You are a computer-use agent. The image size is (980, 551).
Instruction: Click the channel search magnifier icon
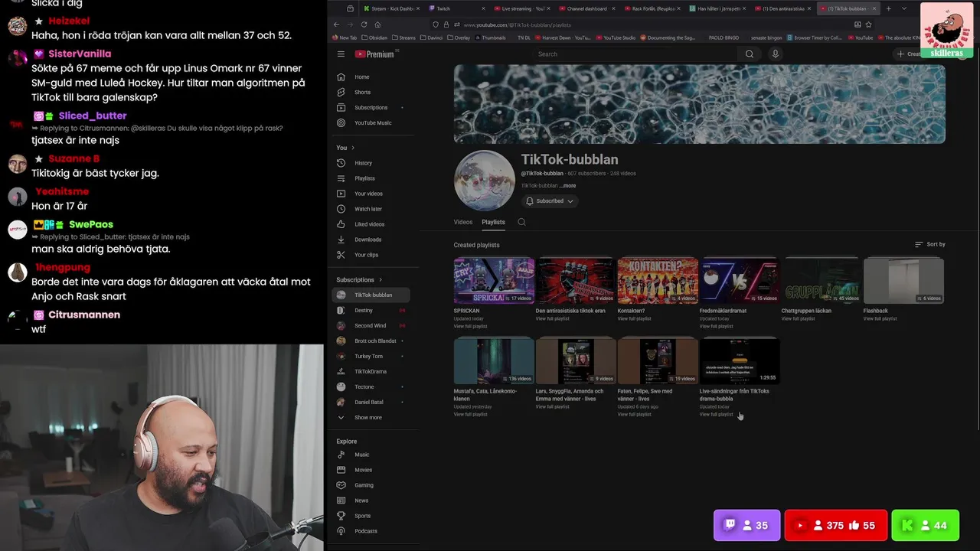[521, 222]
